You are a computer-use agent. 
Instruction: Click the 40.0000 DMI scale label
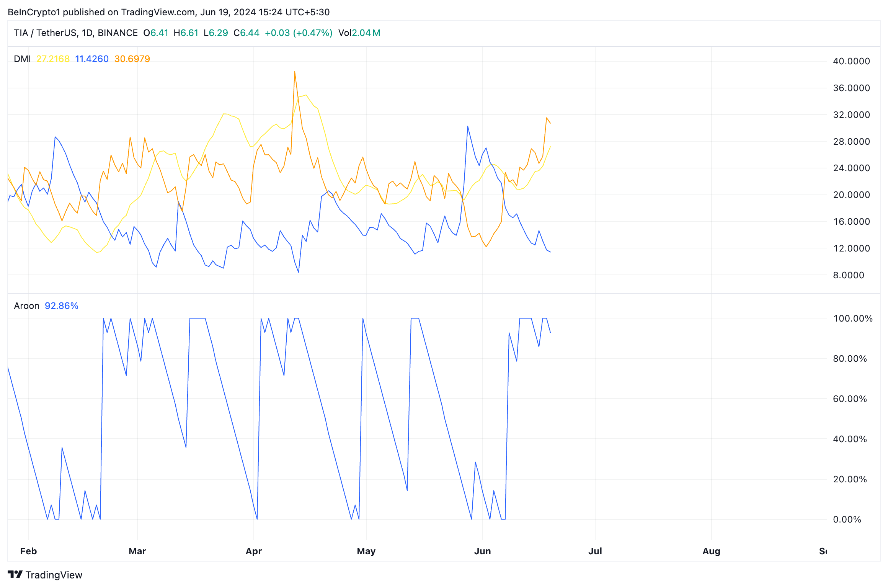(851, 61)
